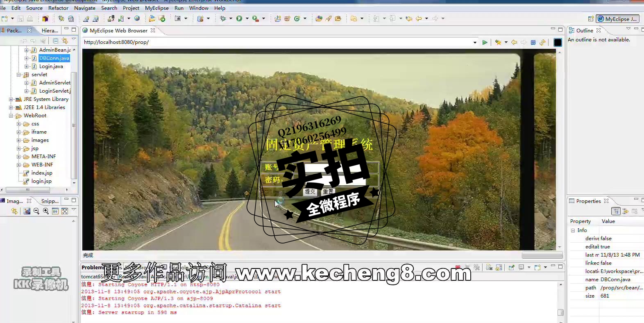644x323 pixels.
Task: Click the Collapse All icon in Package Explorer
Action: (x=55, y=41)
